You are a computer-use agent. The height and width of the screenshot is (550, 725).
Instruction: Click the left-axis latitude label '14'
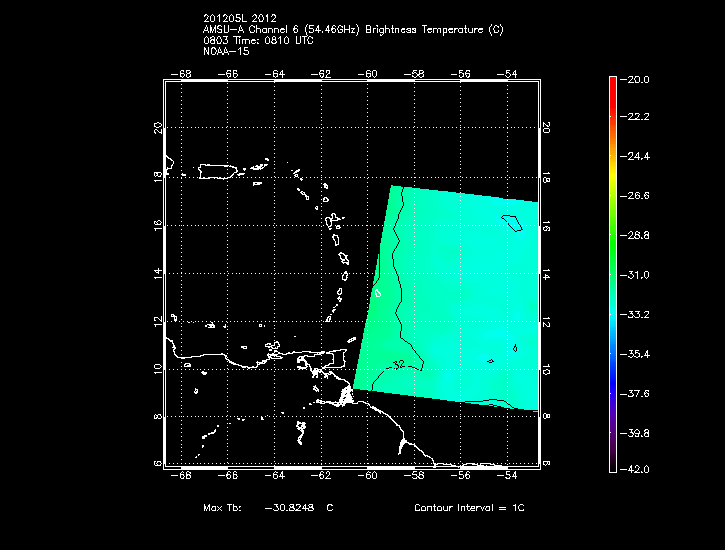pos(158,273)
